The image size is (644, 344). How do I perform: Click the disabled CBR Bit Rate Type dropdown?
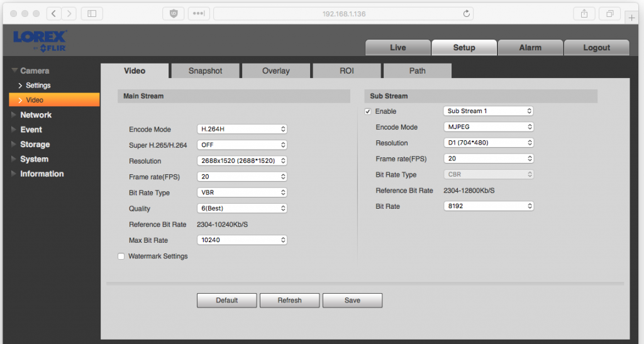point(488,174)
